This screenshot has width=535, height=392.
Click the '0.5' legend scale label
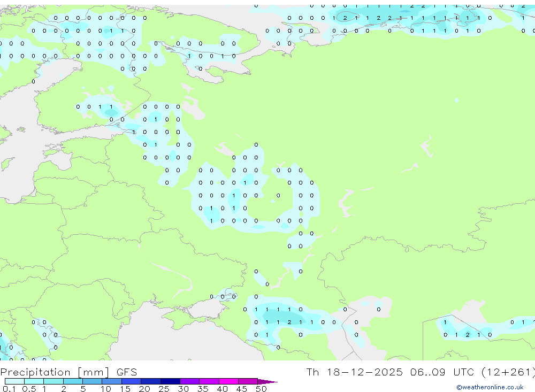29,389
